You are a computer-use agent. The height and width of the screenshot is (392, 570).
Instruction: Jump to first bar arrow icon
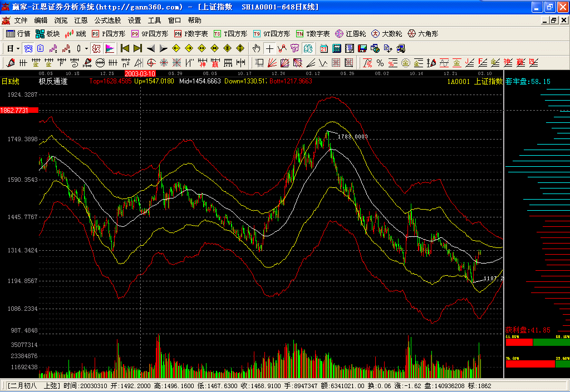click(125, 48)
